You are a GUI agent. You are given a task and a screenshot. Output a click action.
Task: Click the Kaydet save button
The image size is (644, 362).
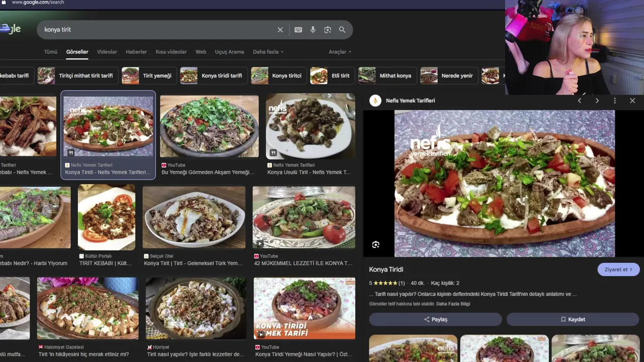pos(573,319)
